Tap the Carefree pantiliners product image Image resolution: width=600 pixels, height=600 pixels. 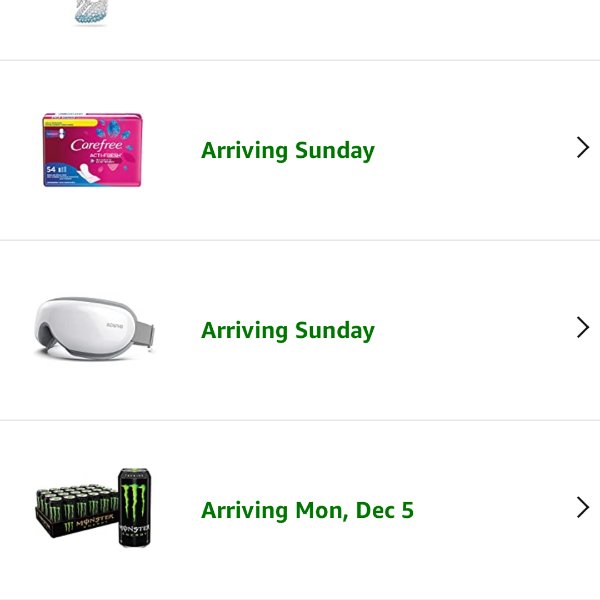92,150
